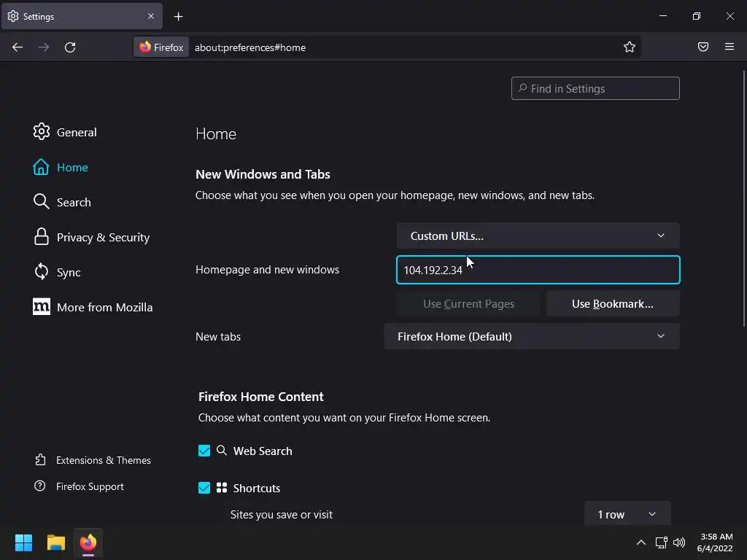Click the Windows Start button
The image size is (747, 560).
(24, 542)
